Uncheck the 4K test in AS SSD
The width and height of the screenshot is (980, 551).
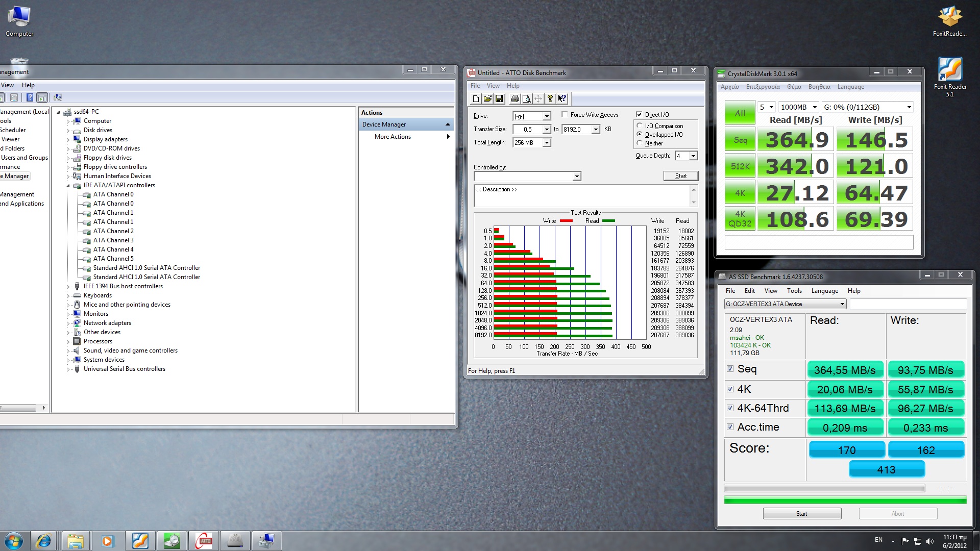click(x=730, y=389)
